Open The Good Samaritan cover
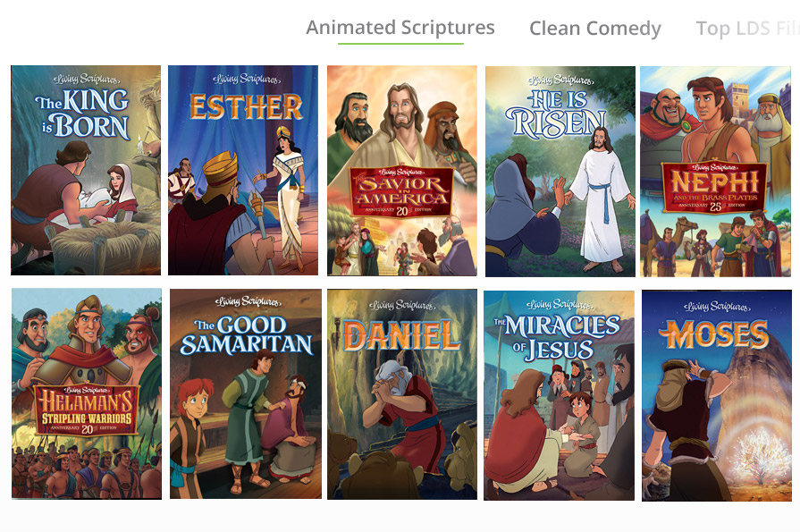 tap(246, 393)
